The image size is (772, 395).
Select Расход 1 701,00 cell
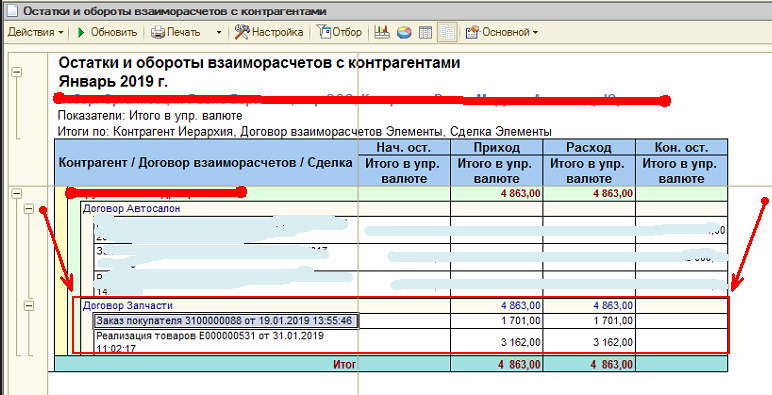(x=589, y=321)
